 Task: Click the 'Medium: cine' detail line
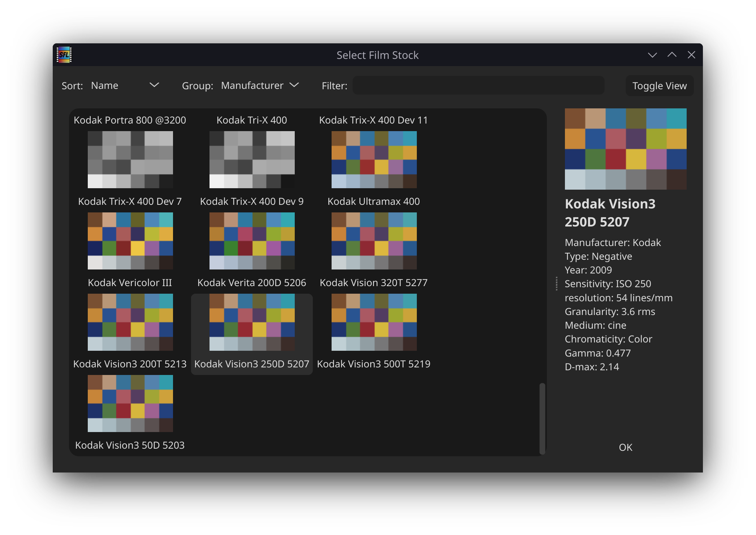[596, 325]
